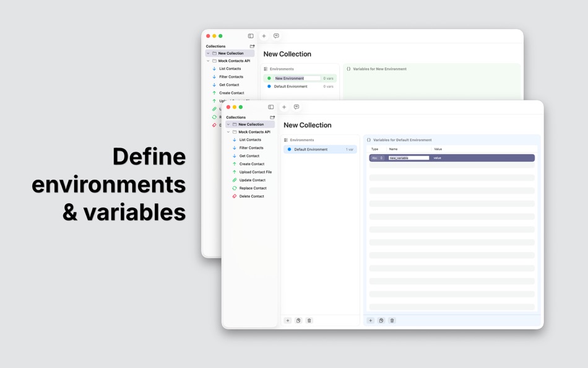Viewport: 588px width, 368px height.
Task: Open Get Contact request in back window
Action: point(229,85)
